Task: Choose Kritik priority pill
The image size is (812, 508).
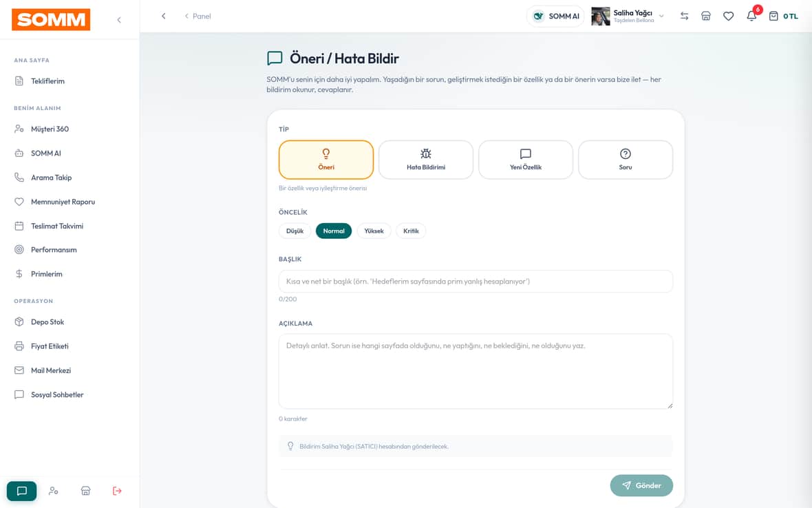Action: (411, 231)
